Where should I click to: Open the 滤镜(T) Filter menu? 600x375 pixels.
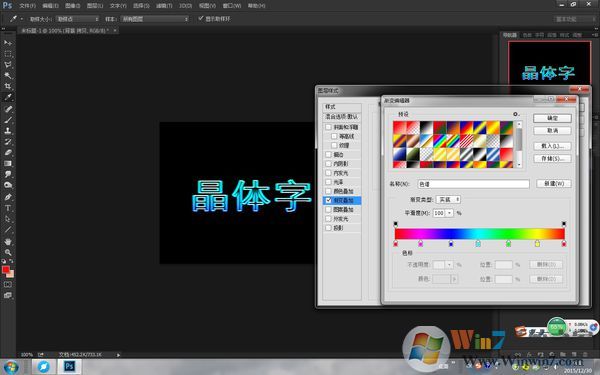(x=164, y=6)
